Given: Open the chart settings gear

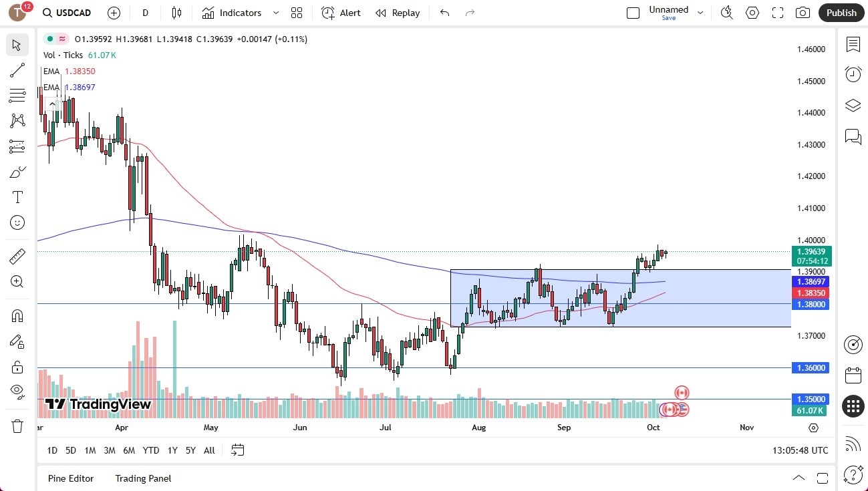Looking at the screenshot, I should (x=752, y=13).
